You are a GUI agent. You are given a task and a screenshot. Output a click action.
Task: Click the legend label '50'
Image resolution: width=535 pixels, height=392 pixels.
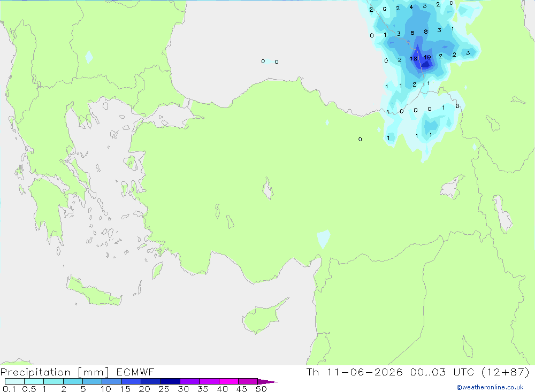point(261,389)
